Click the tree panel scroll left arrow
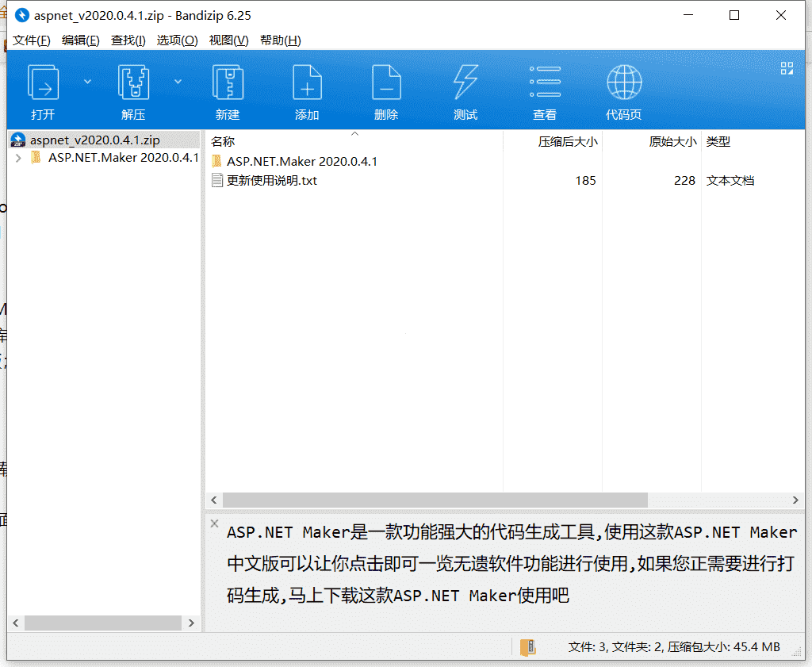Image resolution: width=812 pixels, height=667 pixels. point(16,623)
